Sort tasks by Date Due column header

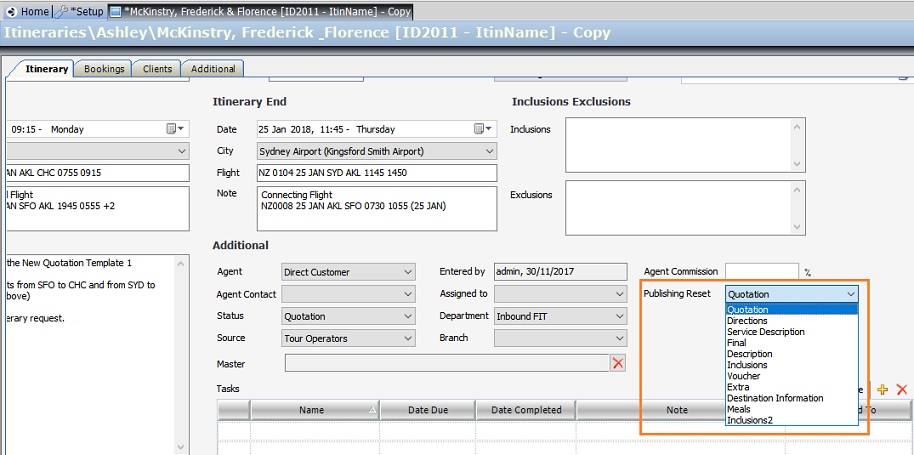(x=427, y=410)
